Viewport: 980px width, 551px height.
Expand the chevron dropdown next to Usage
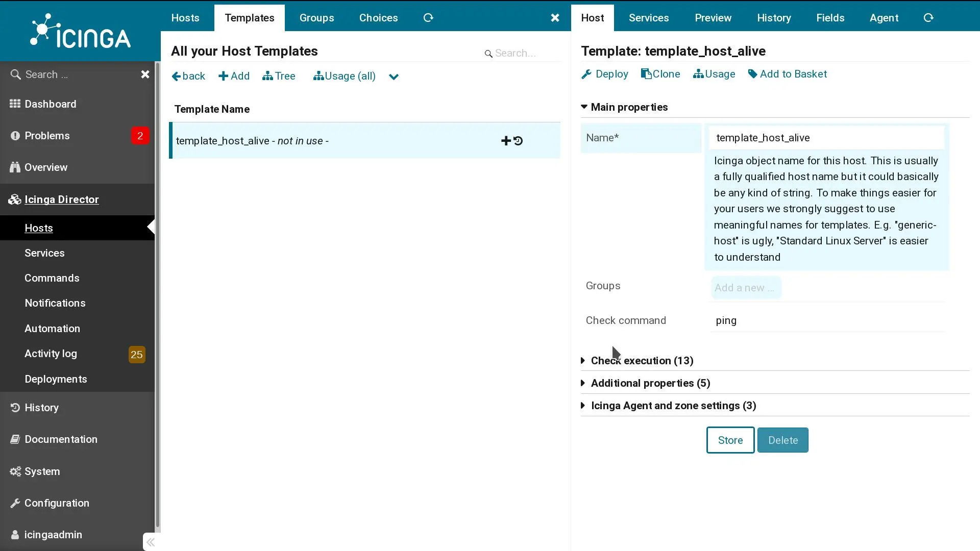[x=394, y=77]
